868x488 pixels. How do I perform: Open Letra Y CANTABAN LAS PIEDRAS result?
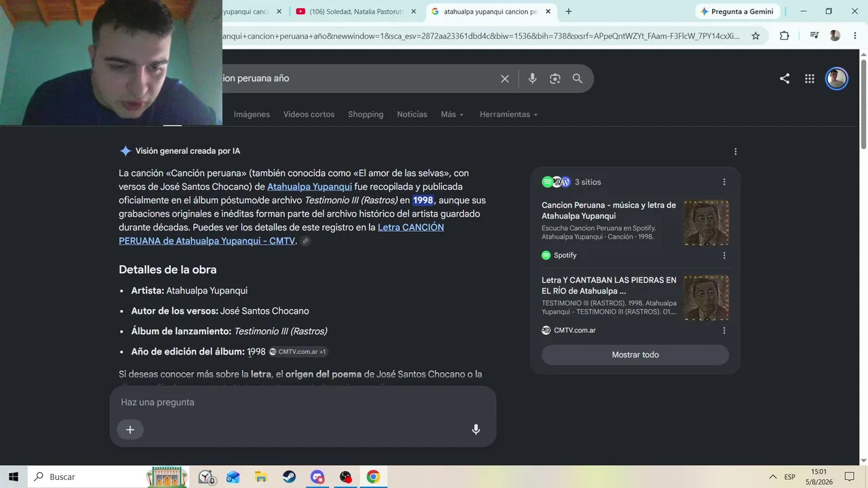point(609,285)
